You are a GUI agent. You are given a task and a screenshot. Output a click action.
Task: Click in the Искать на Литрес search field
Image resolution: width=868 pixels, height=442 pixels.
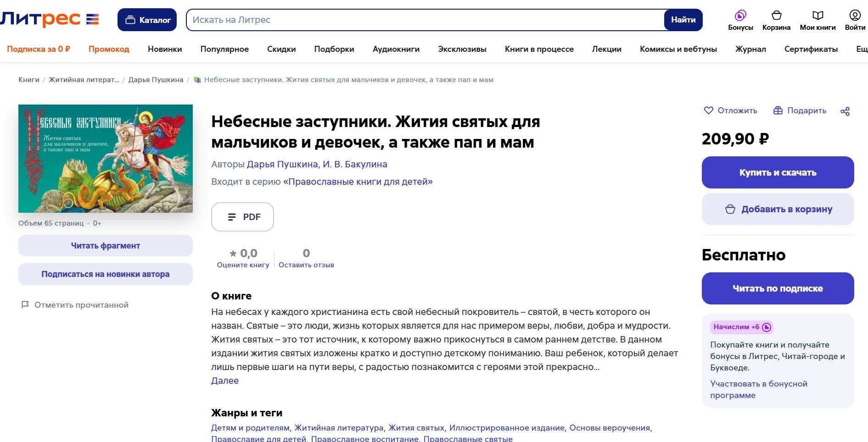pos(425,20)
